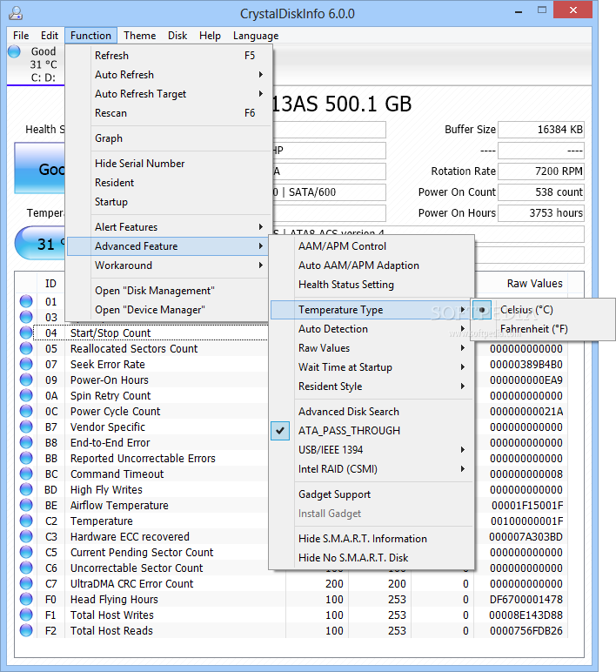The width and height of the screenshot is (616, 672).
Task: Click status orb for Power-On Hours row
Action: point(26,380)
